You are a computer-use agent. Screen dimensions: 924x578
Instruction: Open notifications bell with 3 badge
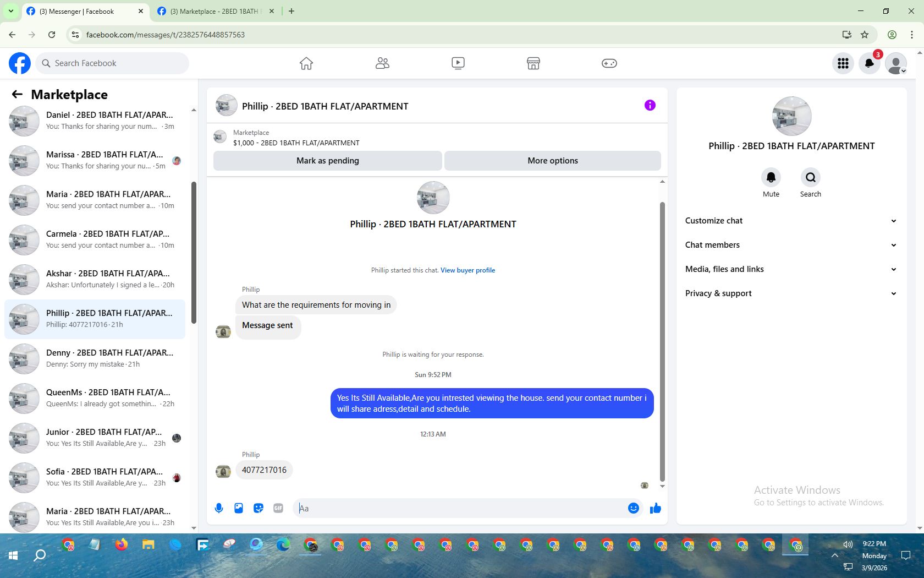(x=870, y=63)
